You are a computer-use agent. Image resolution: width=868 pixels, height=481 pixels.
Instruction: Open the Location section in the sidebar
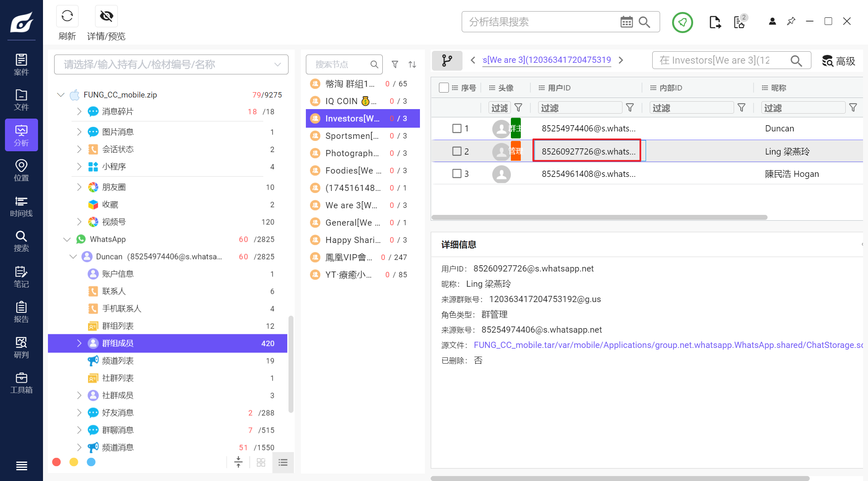click(21, 171)
